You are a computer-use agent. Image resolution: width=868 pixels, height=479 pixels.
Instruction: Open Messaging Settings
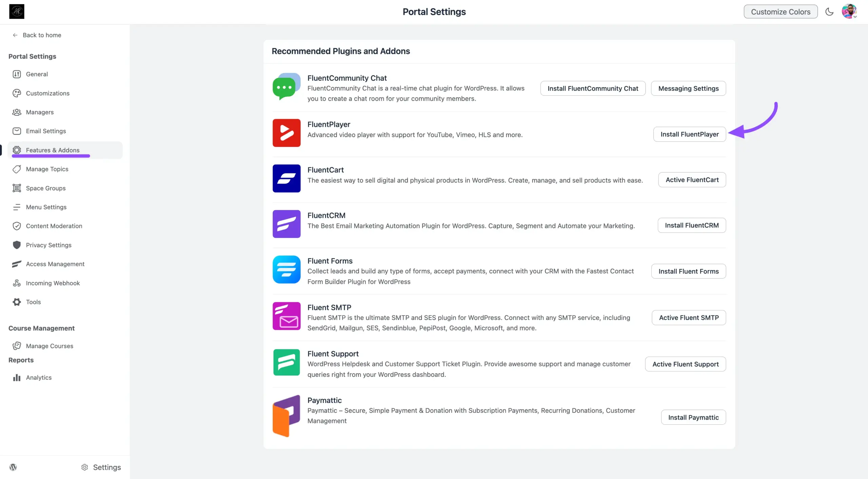[688, 88]
